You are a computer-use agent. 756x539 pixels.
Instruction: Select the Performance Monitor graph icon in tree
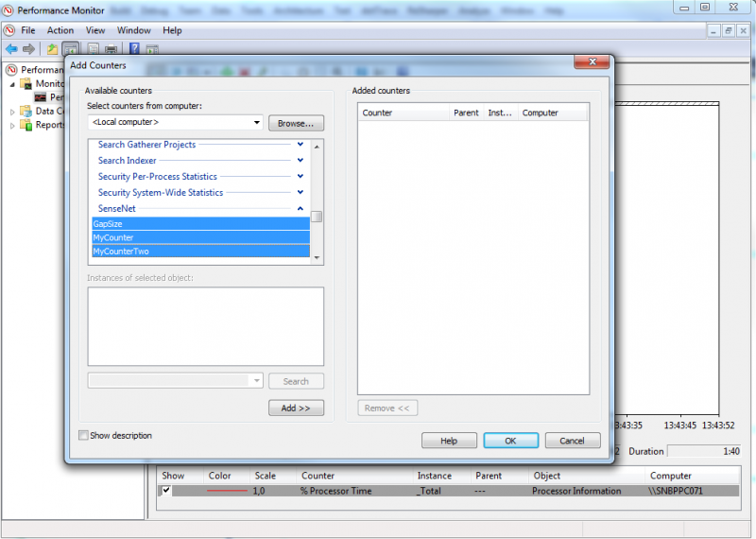[x=41, y=97]
